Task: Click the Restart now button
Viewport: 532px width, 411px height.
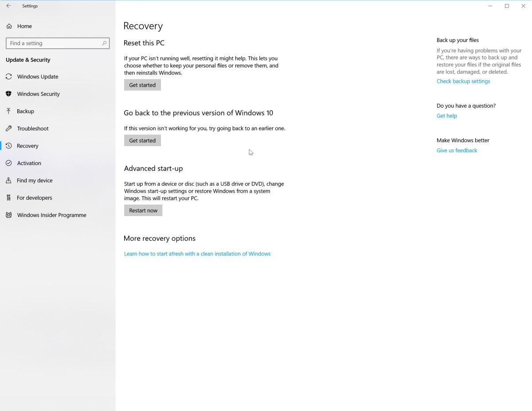Action: point(143,210)
